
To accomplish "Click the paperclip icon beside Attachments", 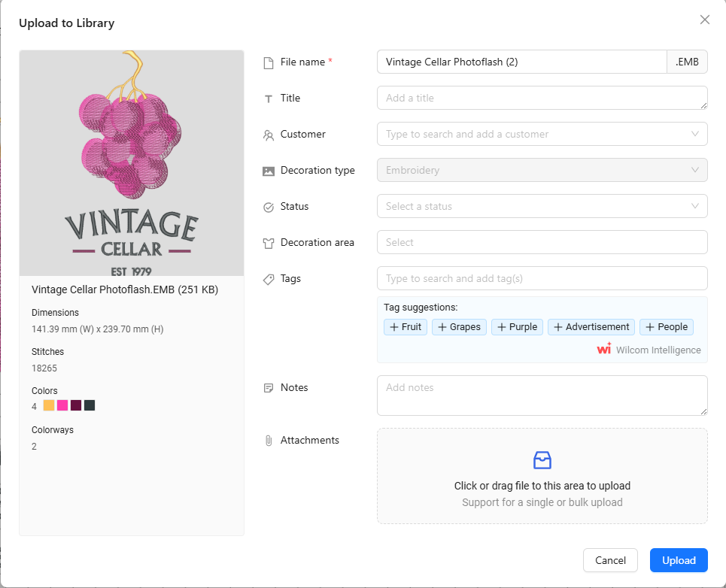I will tap(268, 441).
